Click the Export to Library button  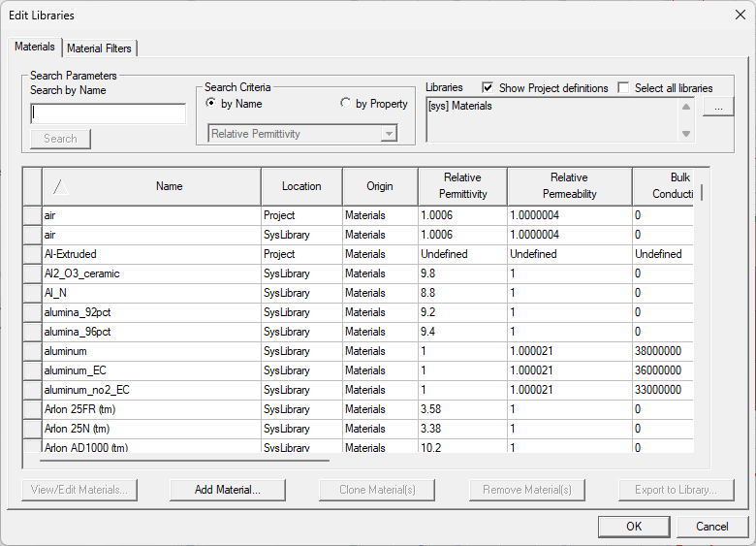coord(676,490)
